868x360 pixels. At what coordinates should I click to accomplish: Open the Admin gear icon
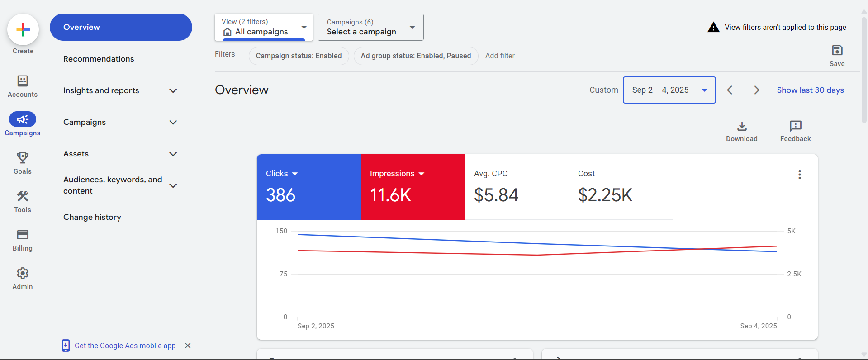(x=23, y=273)
